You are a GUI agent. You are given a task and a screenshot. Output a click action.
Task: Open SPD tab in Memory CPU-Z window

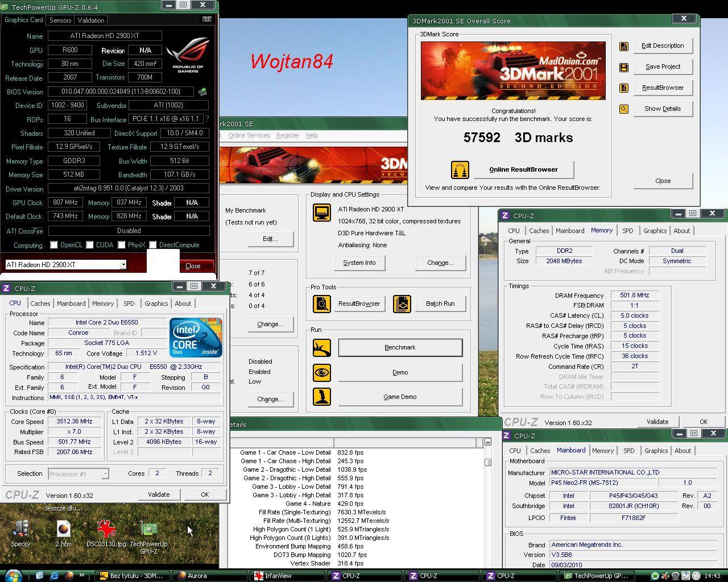coord(627,231)
